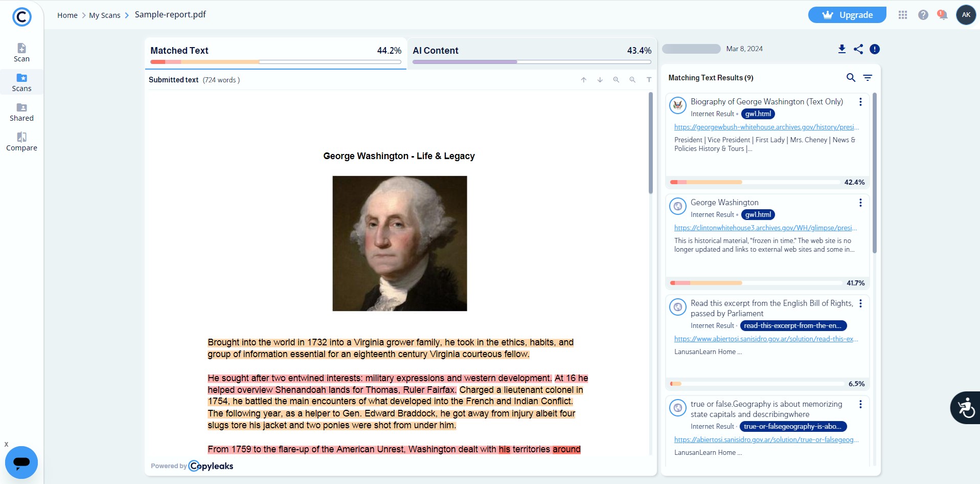The height and width of the screenshot is (484, 980).
Task: Open options for Biography of George Washington result
Action: [861, 102]
